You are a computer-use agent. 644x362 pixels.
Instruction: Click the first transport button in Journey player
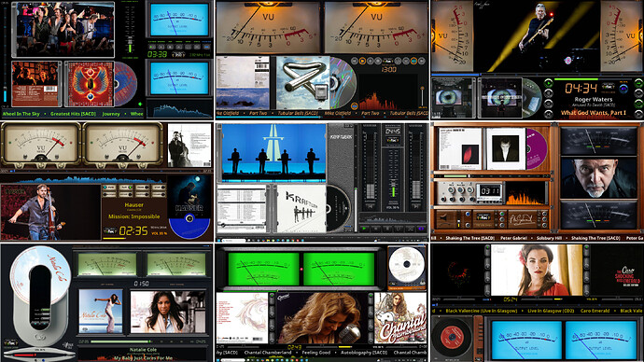(152, 47)
